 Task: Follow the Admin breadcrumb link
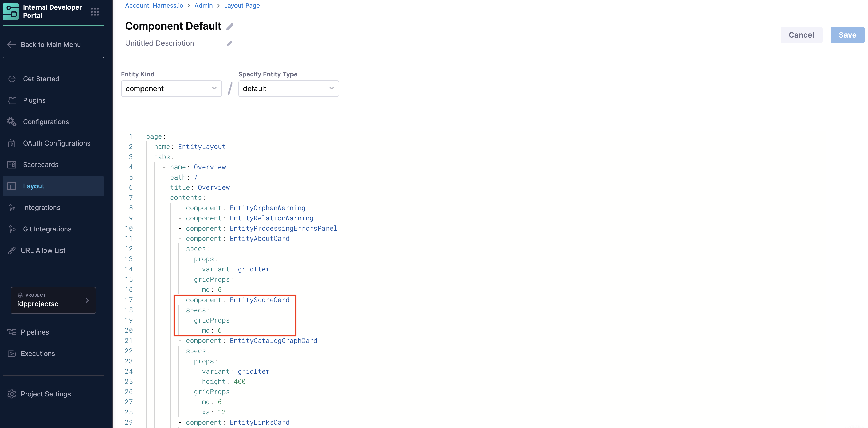coord(203,5)
